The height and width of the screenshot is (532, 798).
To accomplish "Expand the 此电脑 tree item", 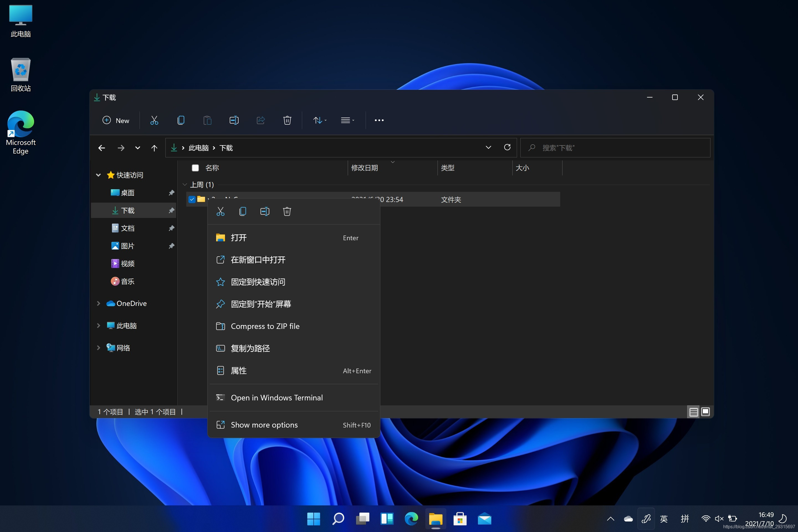I will [97, 325].
